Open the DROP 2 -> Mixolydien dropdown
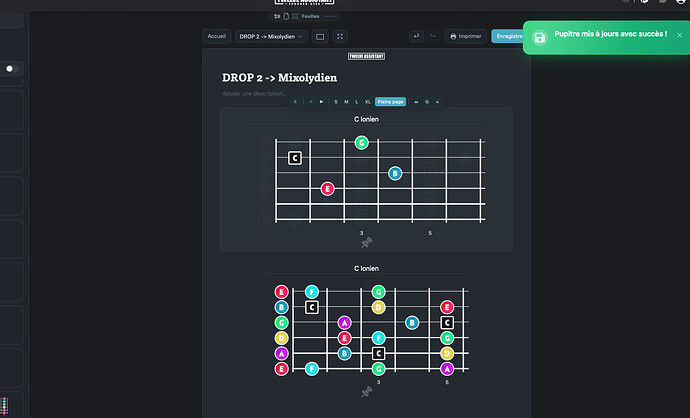 271,37
